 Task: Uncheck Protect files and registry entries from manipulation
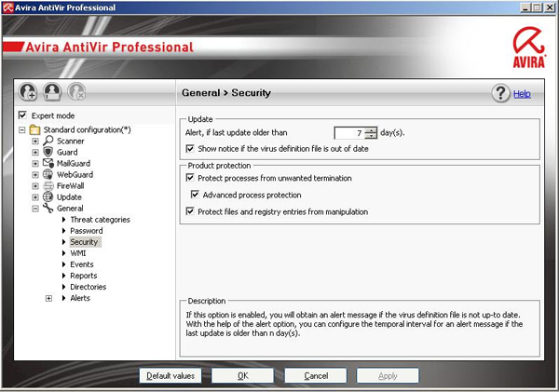[190, 211]
